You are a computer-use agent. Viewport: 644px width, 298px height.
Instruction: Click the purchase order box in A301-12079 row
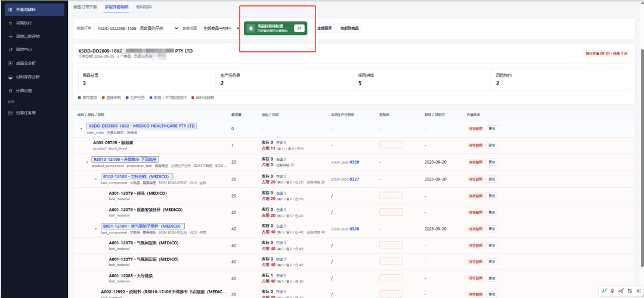click(x=391, y=196)
